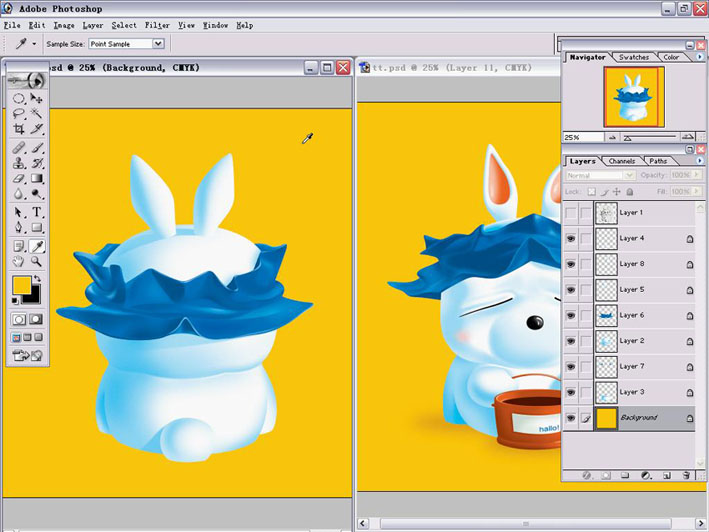Select the Hand tool
Image resolution: width=709 pixels, height=532 pixels.
tap(19, 261)
